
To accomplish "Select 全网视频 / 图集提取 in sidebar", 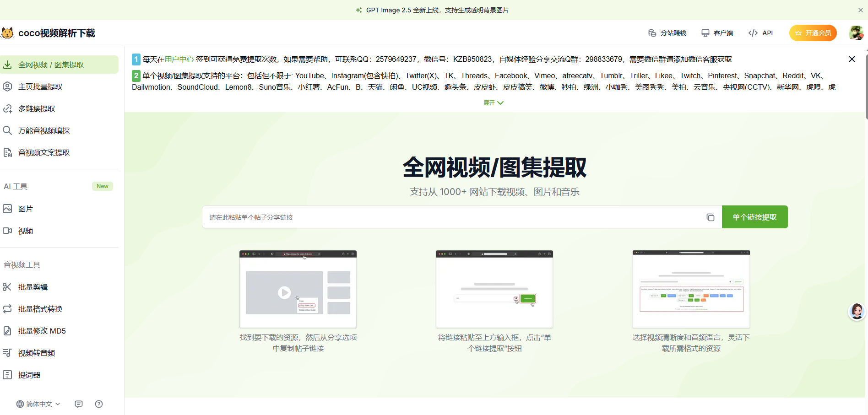I will 59,65.
